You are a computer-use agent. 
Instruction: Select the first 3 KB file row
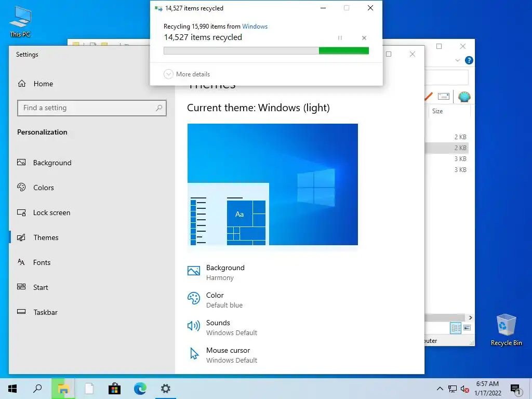pyautogui.click(x=446, y=159)
